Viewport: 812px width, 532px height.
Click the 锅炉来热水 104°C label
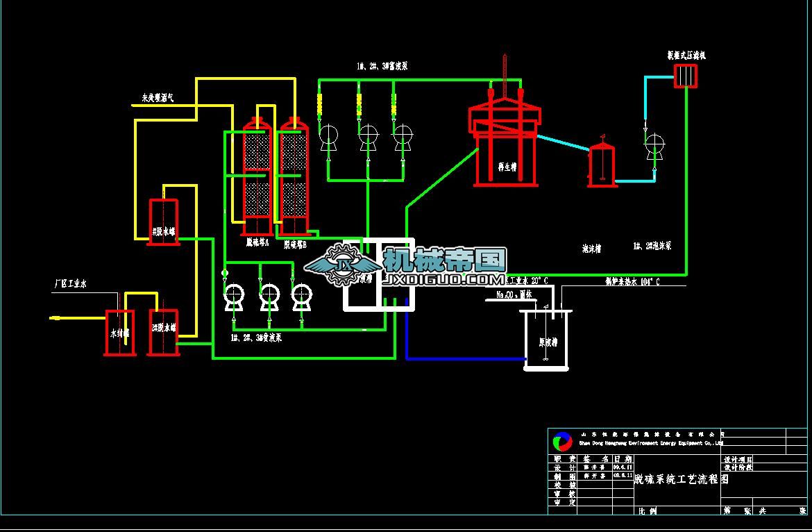(632, 282)
